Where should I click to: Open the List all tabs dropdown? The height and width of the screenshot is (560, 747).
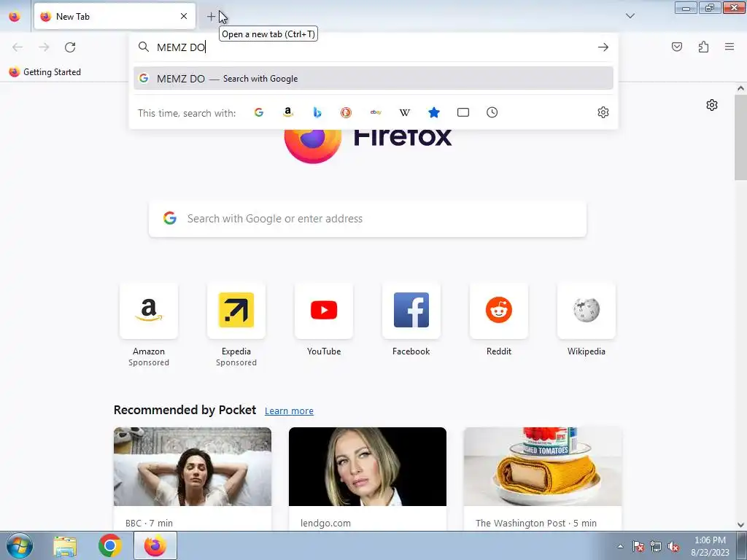point(630,16)
